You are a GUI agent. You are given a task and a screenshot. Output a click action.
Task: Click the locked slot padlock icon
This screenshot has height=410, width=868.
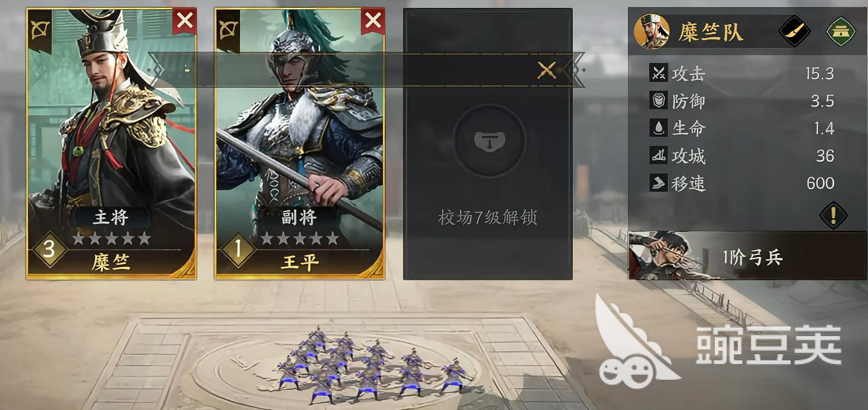tap(489, 141)
